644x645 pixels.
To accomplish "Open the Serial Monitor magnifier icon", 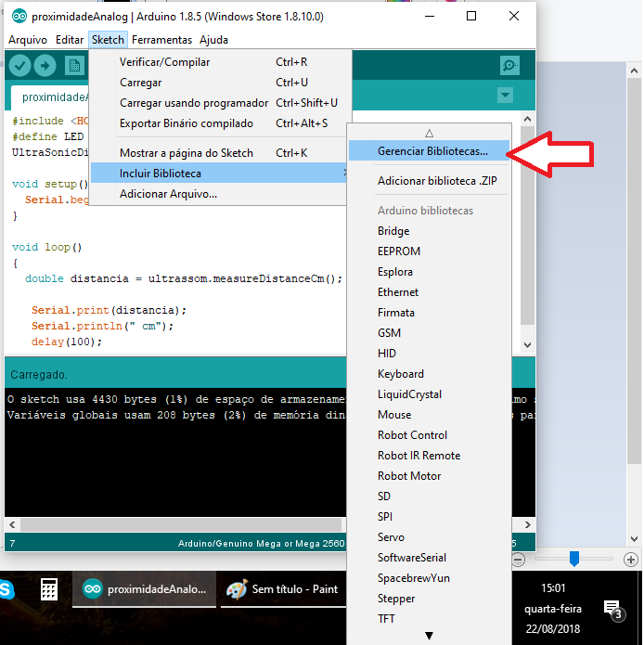I will point(509,65).
